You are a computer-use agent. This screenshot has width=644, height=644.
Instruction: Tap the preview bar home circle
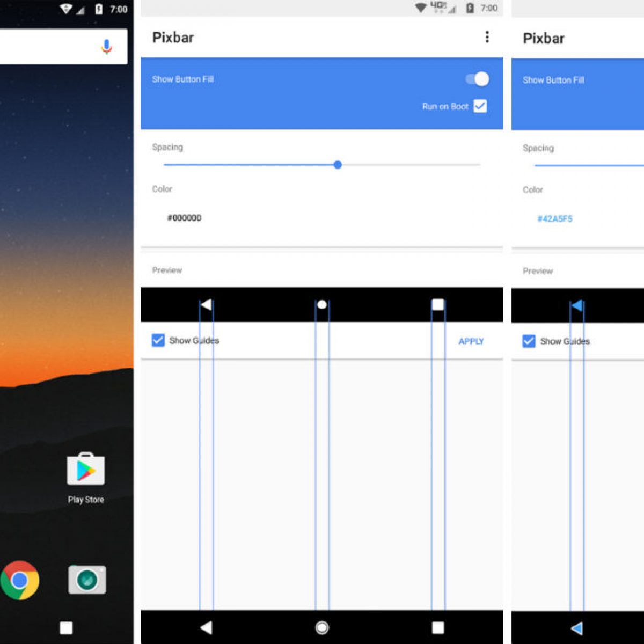(x=322, y=305)
